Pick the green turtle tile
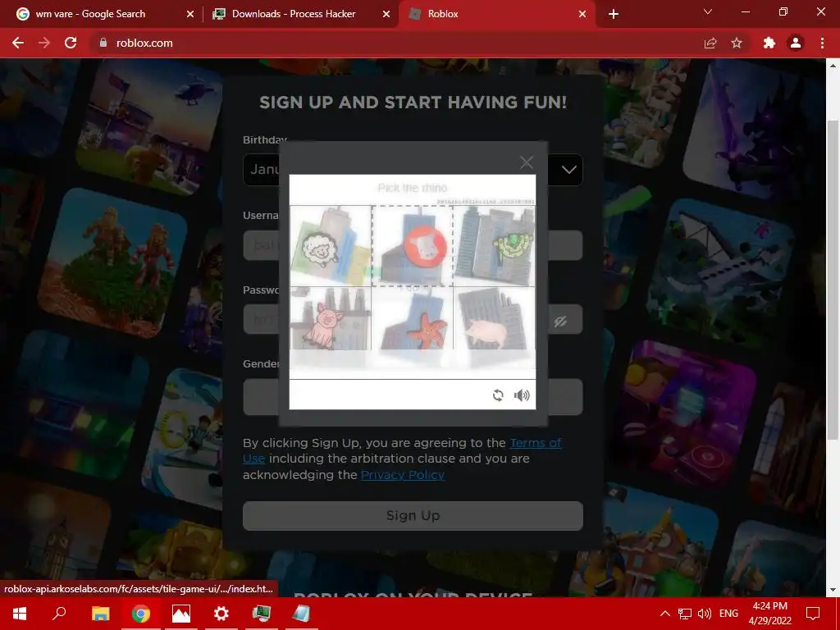The width and height of the screenshot is (840, 630). (494, 245)
